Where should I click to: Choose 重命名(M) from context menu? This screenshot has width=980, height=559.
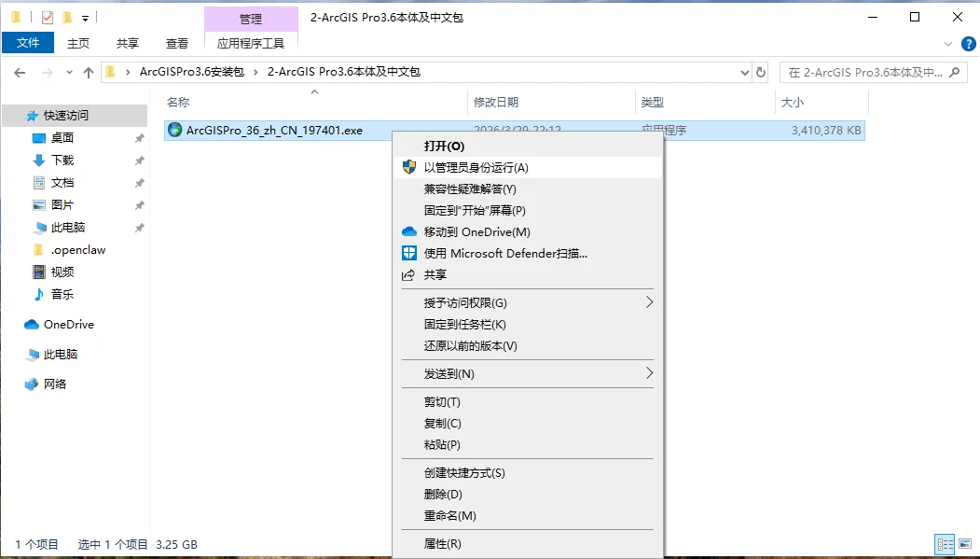point(528,516)
